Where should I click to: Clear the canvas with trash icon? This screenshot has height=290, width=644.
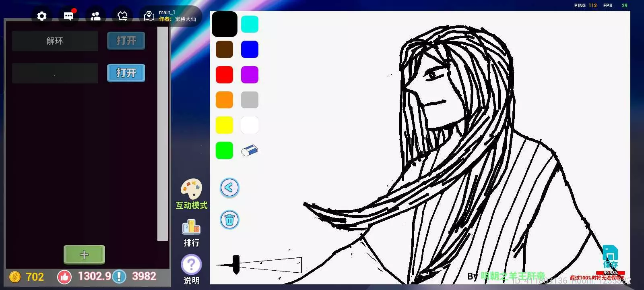(229, 220)
